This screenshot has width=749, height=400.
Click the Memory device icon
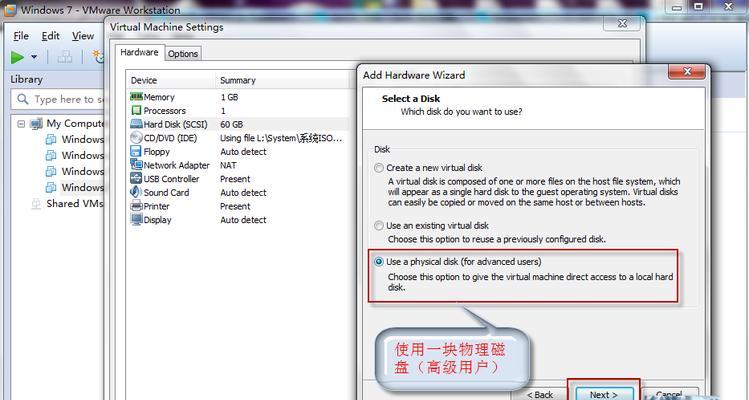(x=136, y=97)
